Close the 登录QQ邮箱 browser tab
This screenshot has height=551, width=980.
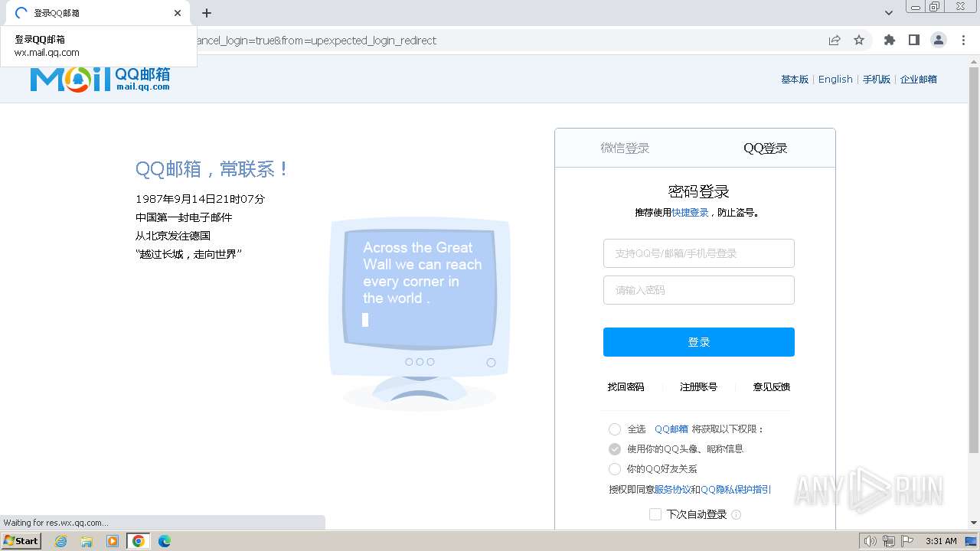(178, 13)
